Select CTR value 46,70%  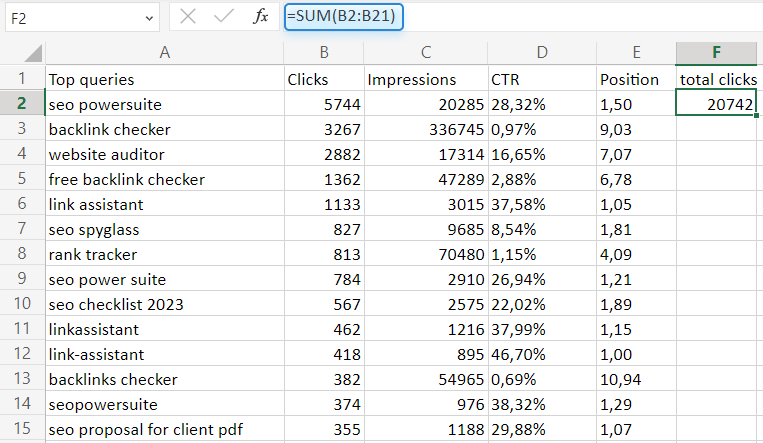542,354
